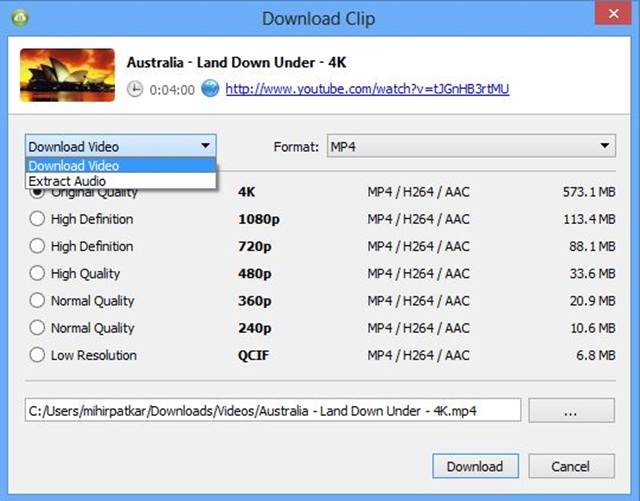Choose Extract Audio from the list
640x501 pixels.
[x=120, y=181]
